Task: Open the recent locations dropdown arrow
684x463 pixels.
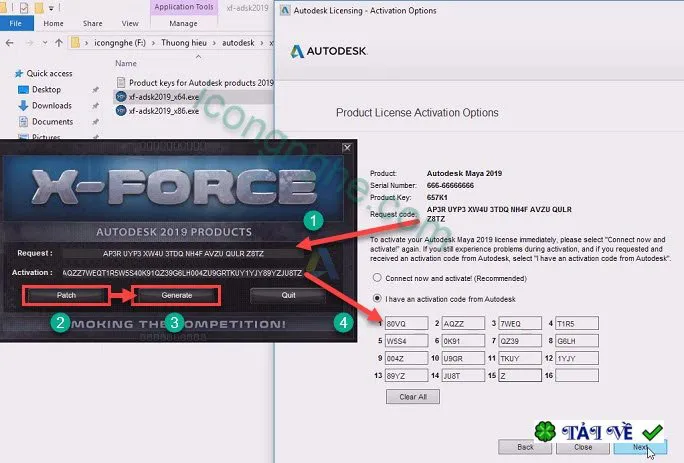Action: 45,43
